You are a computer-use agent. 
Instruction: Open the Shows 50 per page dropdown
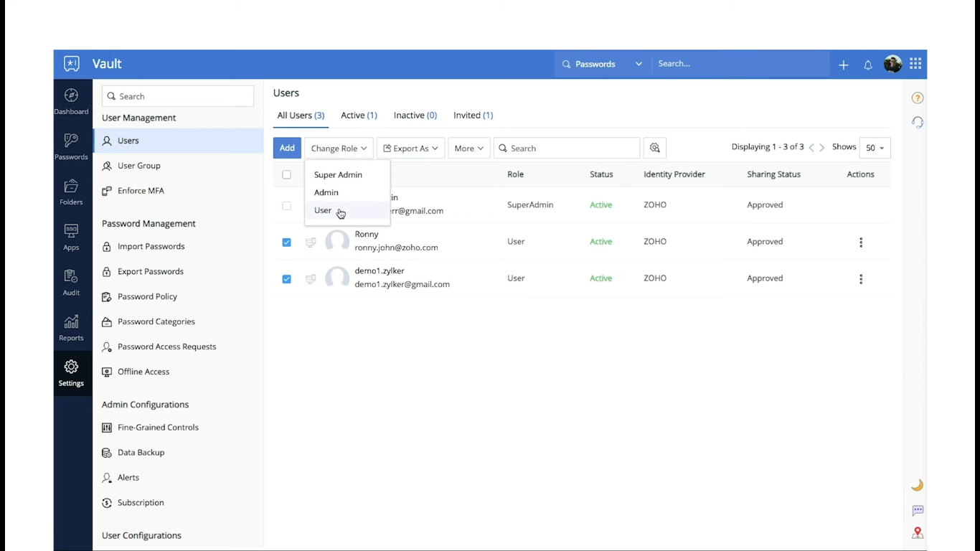click(875, 148)
